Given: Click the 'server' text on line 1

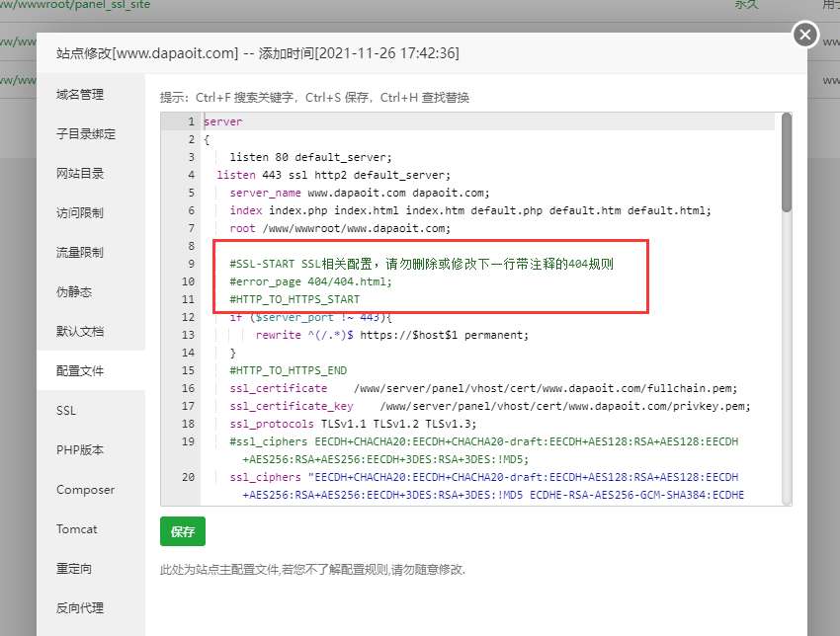Looking at the screenshot, I should tap(223, 121).
